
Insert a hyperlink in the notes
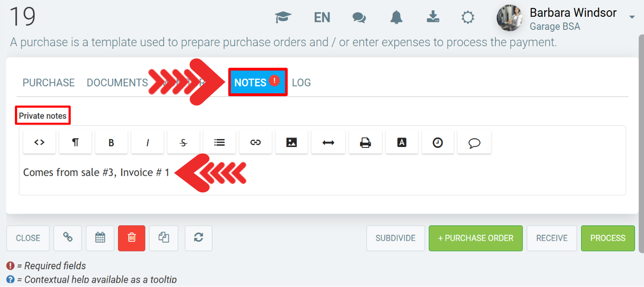coord(256,142)
